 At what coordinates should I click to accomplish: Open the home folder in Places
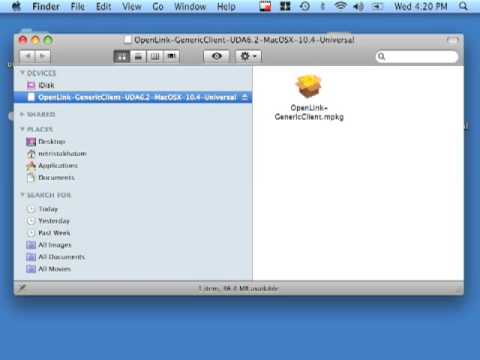56,154
